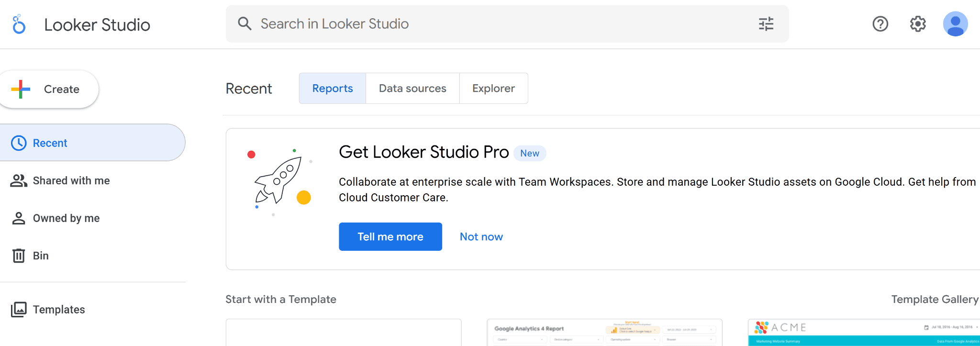The height and width of the screenshot is (346, 980).
Task: Click the colorful plus Create icon
Action: [x=21, y=89]
